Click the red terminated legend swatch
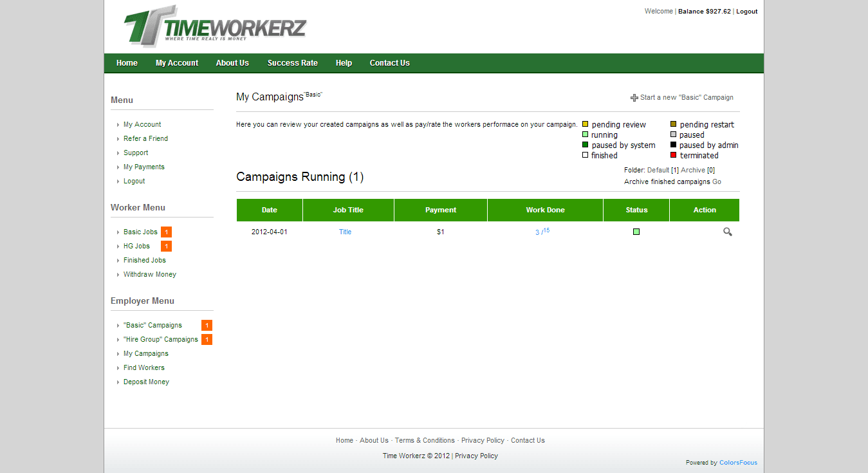 (673, 155)
